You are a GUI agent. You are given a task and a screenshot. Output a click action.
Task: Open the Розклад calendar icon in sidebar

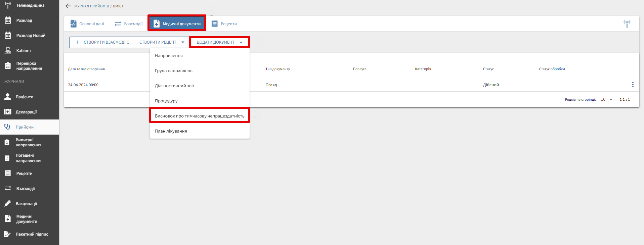point(8,20)
